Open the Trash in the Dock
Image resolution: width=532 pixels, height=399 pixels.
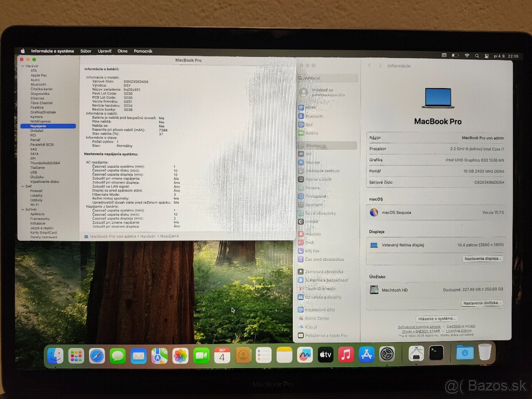tap(485, 352)
